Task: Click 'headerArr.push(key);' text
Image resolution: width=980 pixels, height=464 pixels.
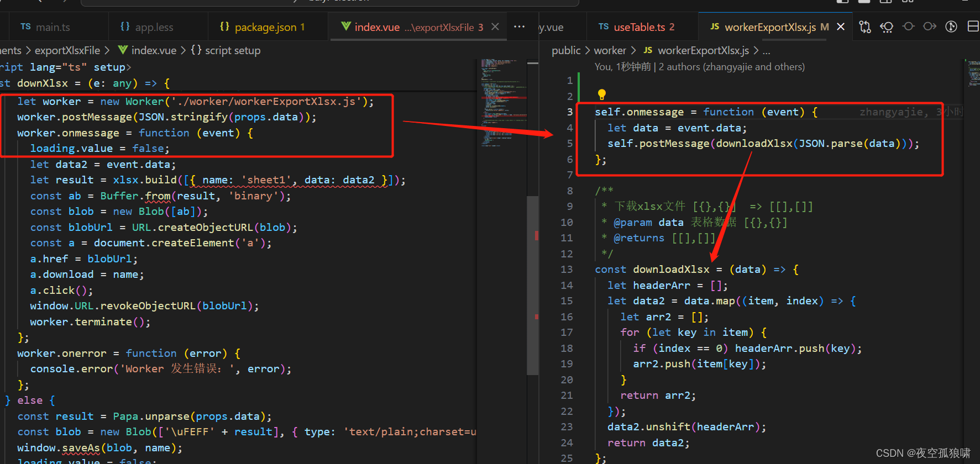Action: (x=798, y=349)
